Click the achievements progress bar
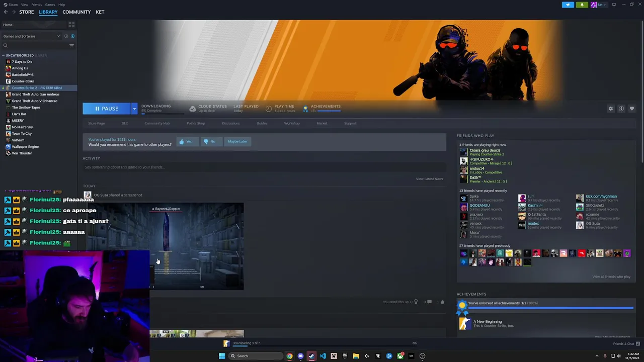644x362 pixels. pos(550,308)
